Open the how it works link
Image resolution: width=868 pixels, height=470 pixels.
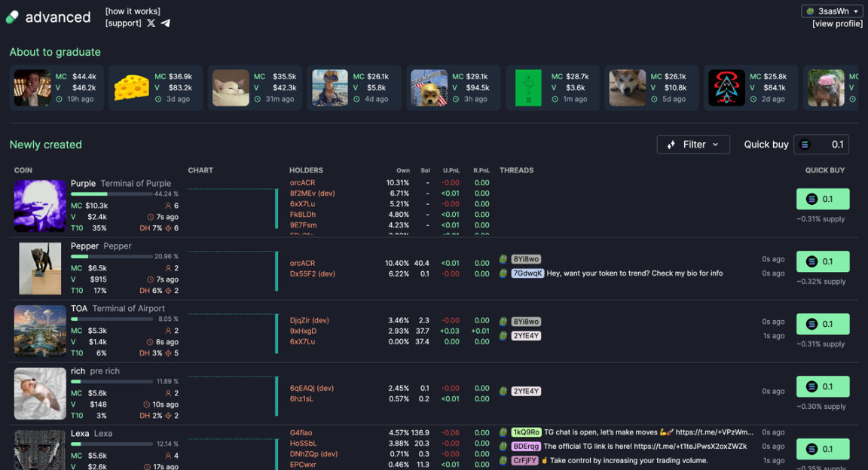click(x=133, y=11)
